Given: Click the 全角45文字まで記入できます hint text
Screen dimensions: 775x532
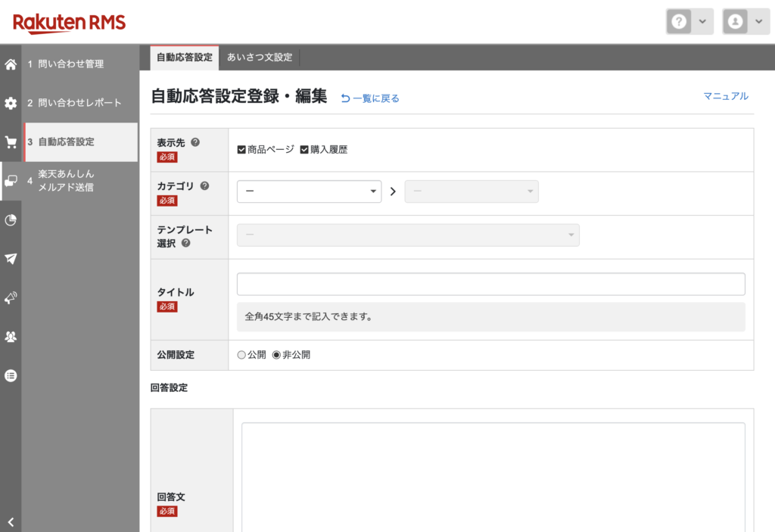Looking at the screenshot, I should coord(309,316).
